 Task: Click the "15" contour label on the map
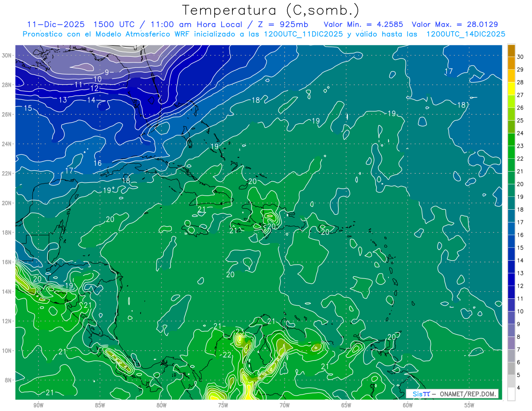tap(28, 108)
